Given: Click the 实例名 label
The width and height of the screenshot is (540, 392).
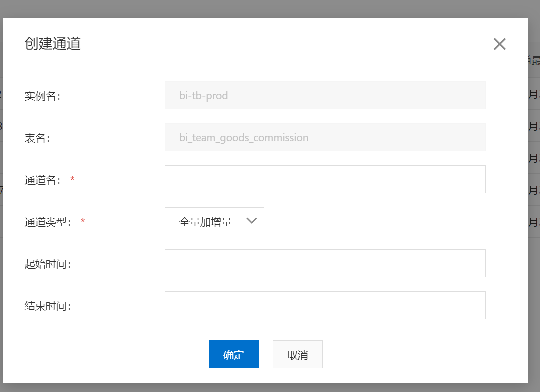Looking at the screenshot, I should point(42,96).
